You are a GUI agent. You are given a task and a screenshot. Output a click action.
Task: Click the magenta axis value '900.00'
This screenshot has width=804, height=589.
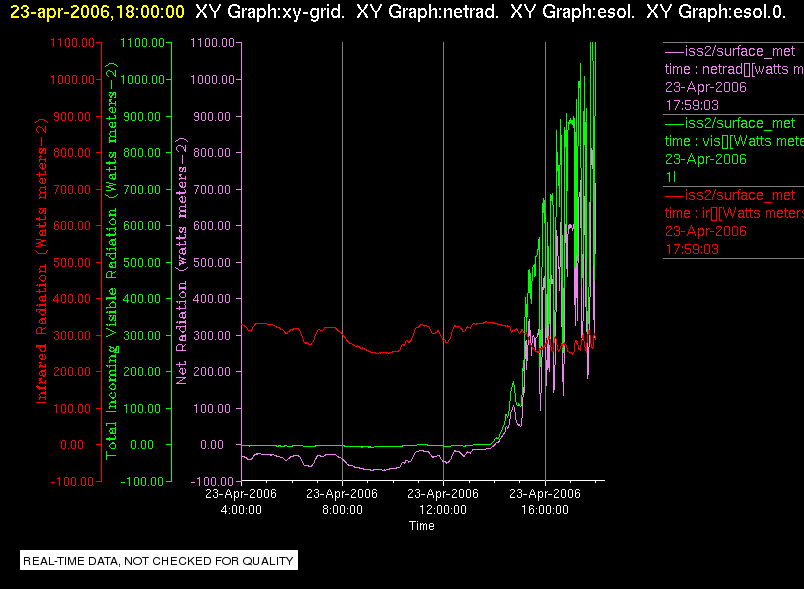212,116
